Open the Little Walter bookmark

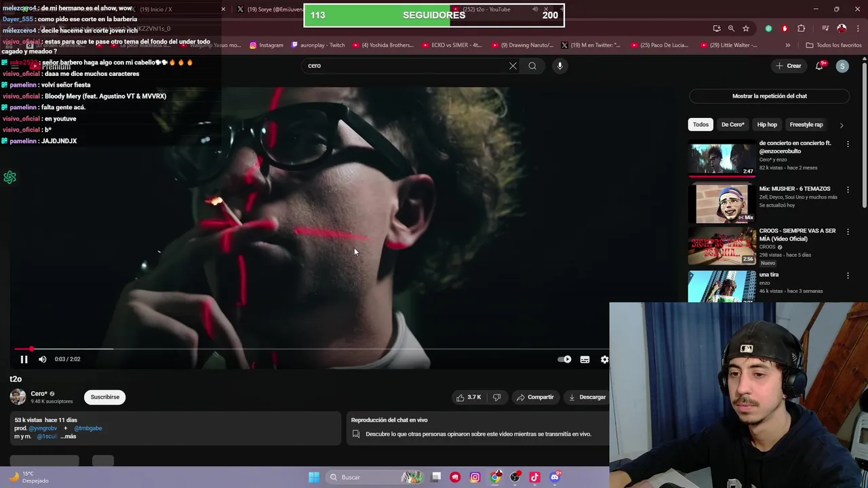[x=729, y=45]
